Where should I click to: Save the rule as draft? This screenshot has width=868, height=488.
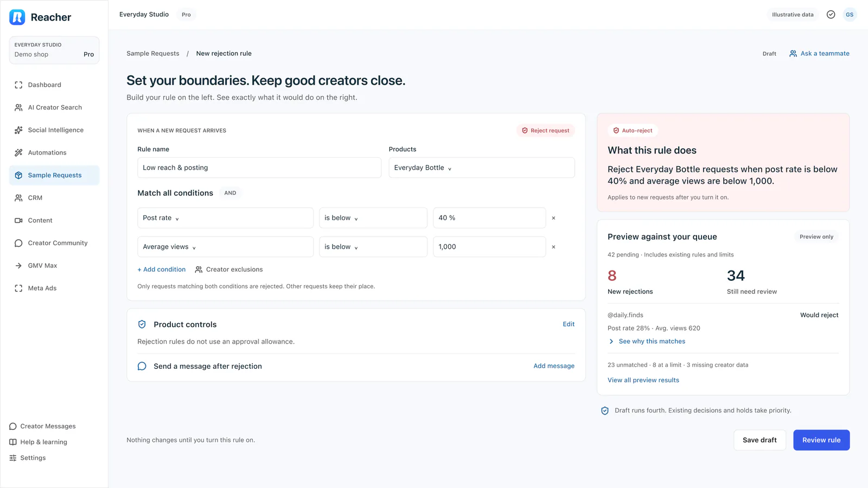tap(759, 440)
